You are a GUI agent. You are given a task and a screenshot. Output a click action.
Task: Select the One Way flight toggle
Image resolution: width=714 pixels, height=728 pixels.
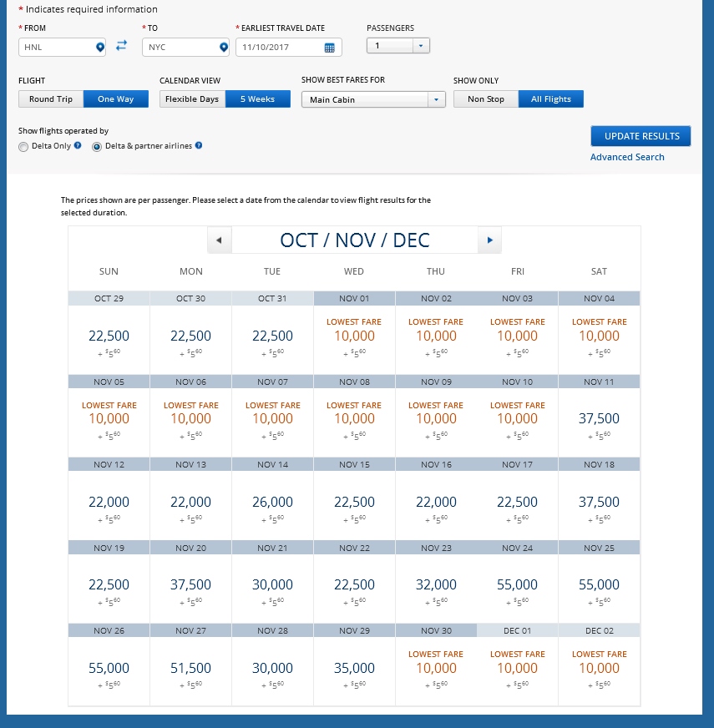115,99
